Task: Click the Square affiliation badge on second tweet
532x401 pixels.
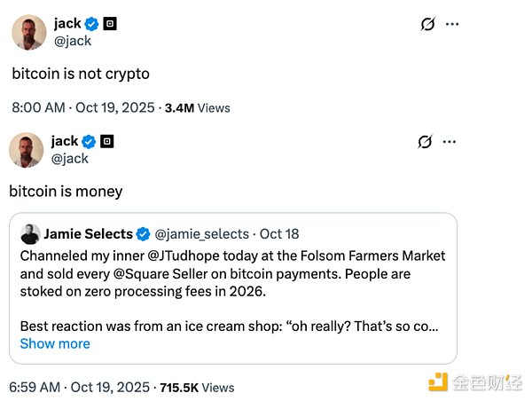Action: (106, 141)
